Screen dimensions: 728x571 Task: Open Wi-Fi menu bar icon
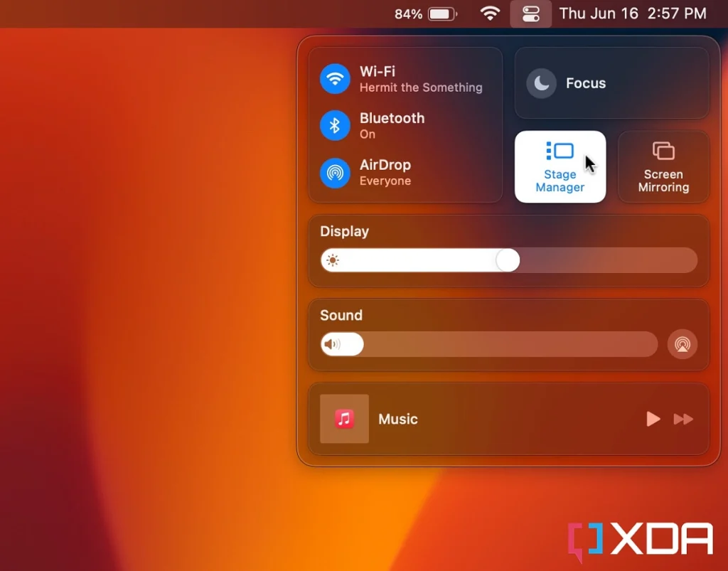[490, 14]
